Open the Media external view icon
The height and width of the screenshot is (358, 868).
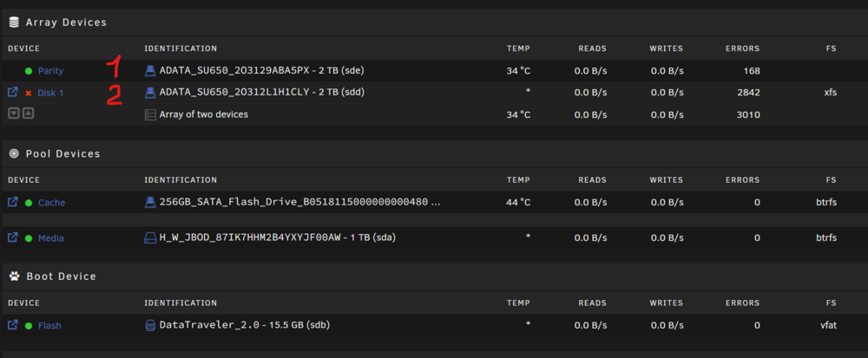pyautogui.click(x=13, y=238)
